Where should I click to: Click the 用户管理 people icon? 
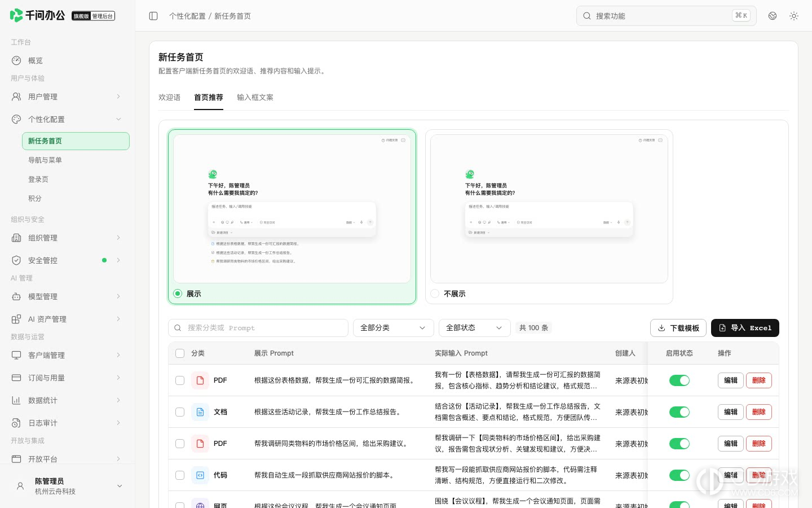(16, 97)
